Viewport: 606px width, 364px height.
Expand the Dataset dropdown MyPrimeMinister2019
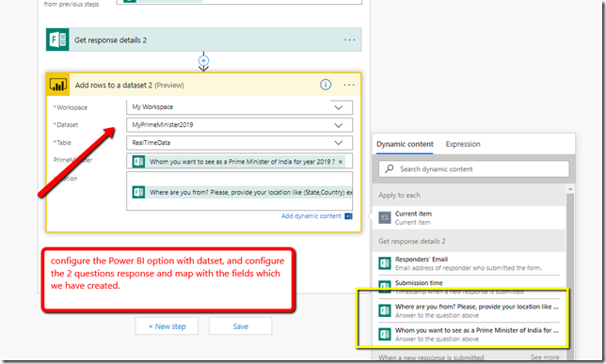pos(338,125)
